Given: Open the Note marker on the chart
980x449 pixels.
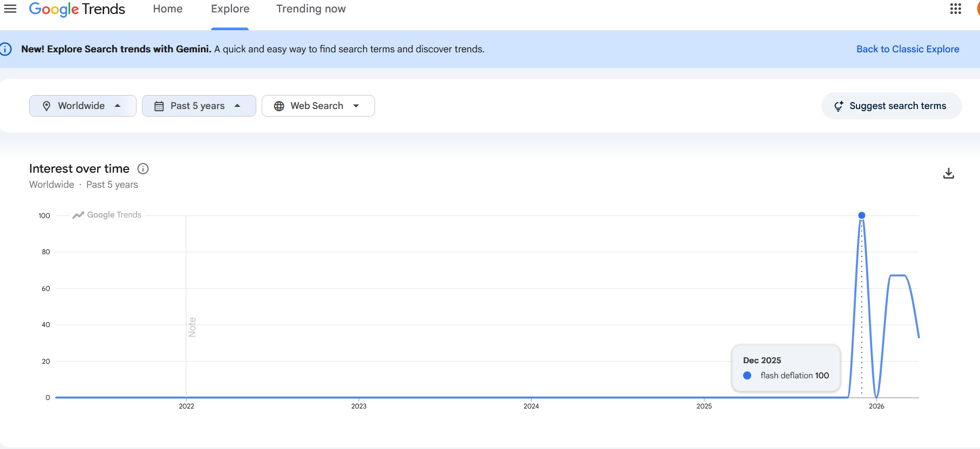Looking at the screenshot, I should coord(192,327).
